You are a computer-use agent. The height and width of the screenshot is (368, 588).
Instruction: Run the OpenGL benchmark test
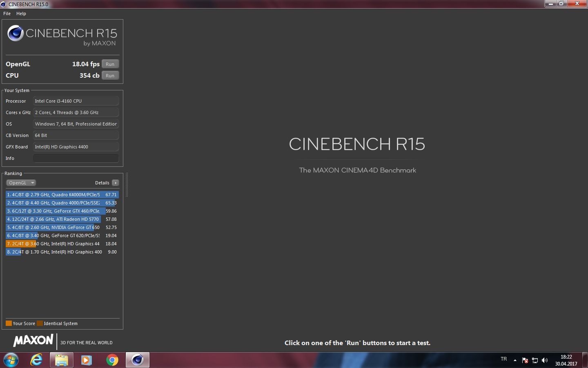tap(110, 64)
